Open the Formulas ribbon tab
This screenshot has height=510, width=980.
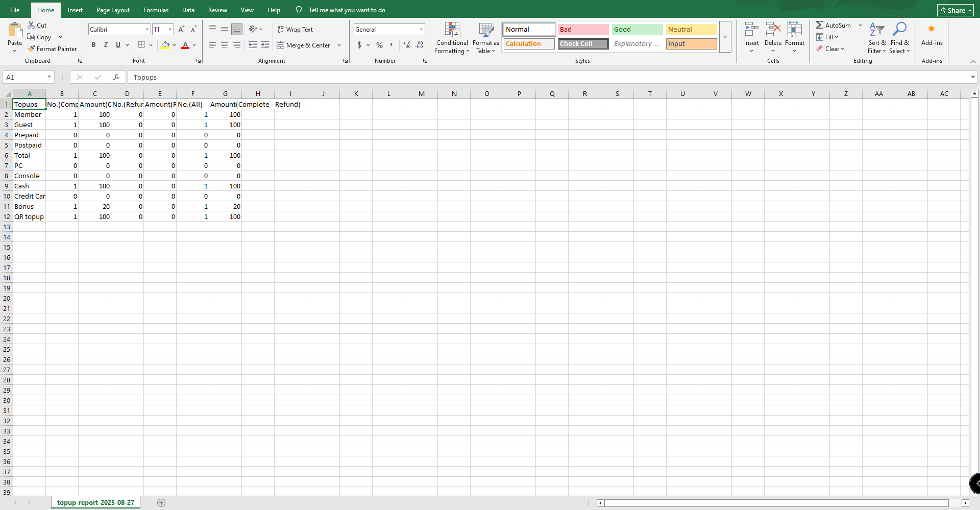tap(156, 10)
